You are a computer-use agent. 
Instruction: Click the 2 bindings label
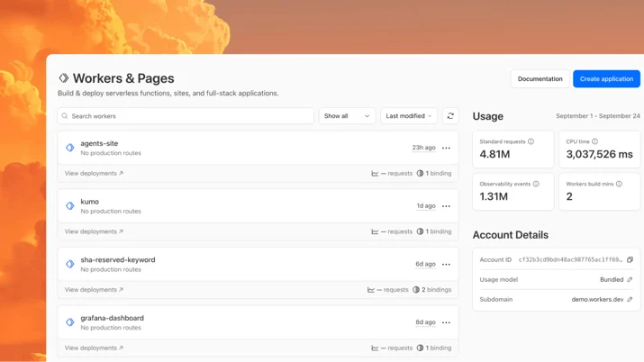coord(436,290)
